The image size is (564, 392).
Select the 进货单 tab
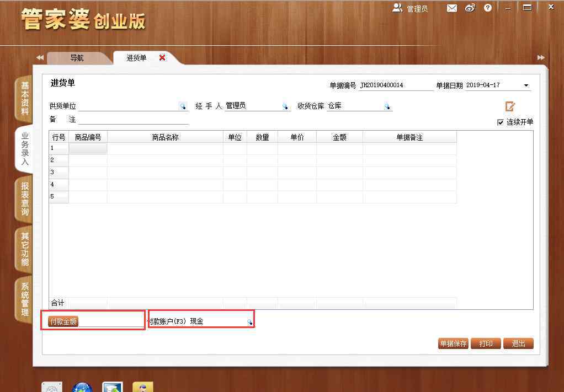pyautogui.click(x=136, y=58)
